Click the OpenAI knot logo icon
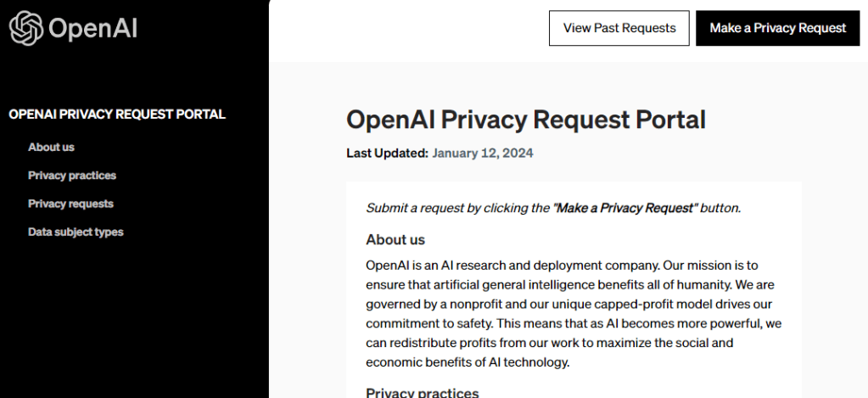Viewport: 868px width, 398px height. tap(25, 28)
